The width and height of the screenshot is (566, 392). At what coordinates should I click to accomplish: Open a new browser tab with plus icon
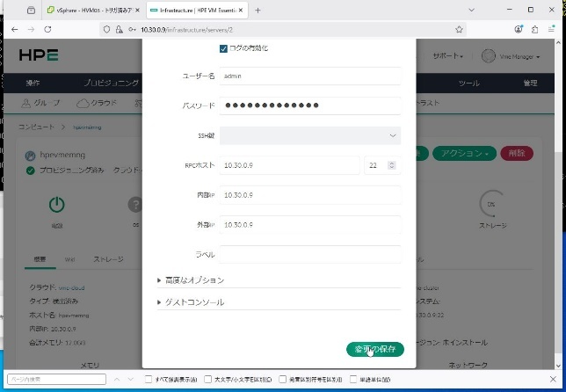tap(258, 11)
